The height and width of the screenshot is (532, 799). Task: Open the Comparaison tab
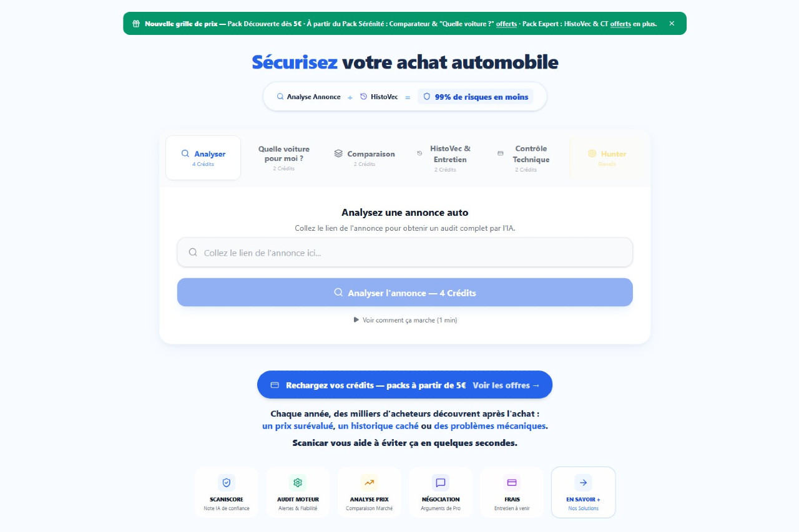tap(365, 158)
